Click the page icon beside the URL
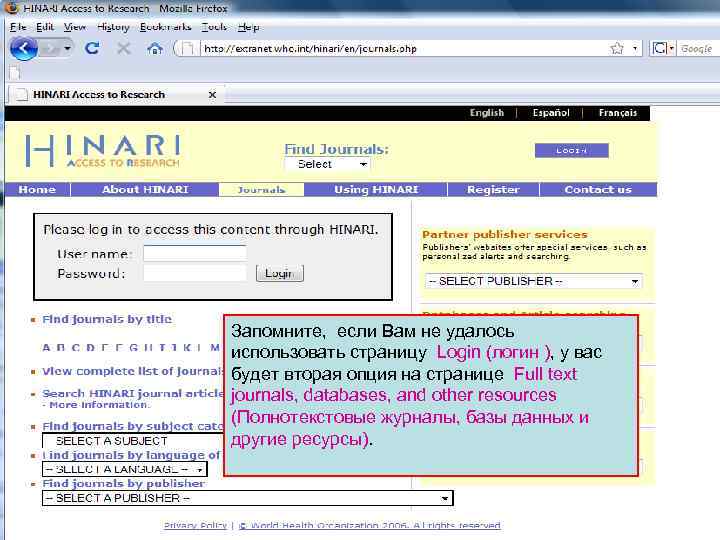This screenshot has height=540, width=720. pyautogui.click(x=187, y=48)
